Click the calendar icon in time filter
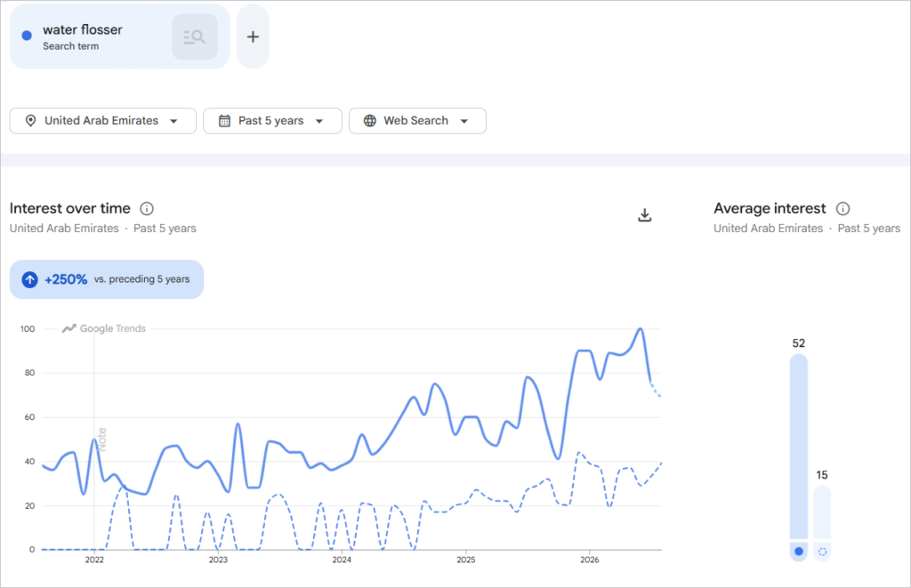The width and height of the screenshot is (911, 588). 224,121
